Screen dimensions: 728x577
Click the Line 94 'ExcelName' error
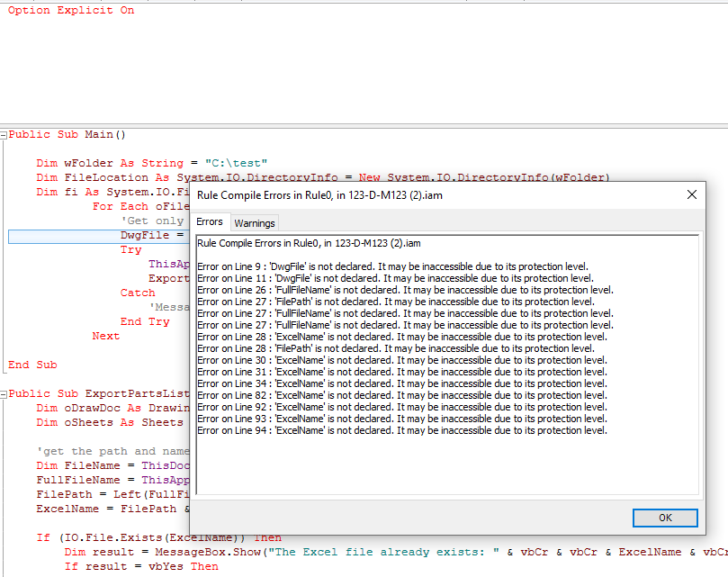coord(402,430)
